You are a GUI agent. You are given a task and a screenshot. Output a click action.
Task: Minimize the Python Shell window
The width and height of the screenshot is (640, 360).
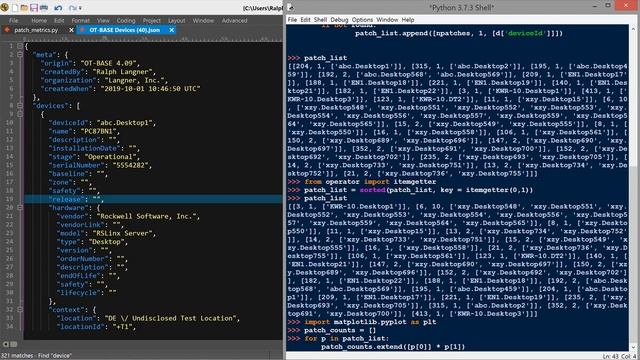pyautogui.click(x=595, y=6)
